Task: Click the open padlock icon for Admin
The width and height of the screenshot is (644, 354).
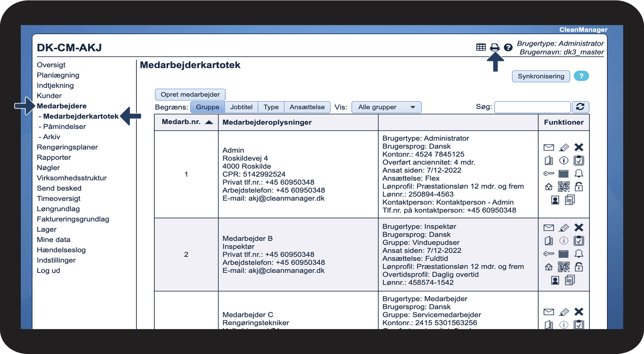Action: coord(579,187)
